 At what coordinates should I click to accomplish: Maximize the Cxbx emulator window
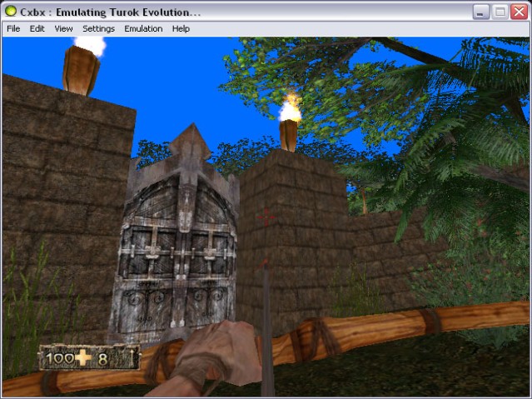pos(500,12)
